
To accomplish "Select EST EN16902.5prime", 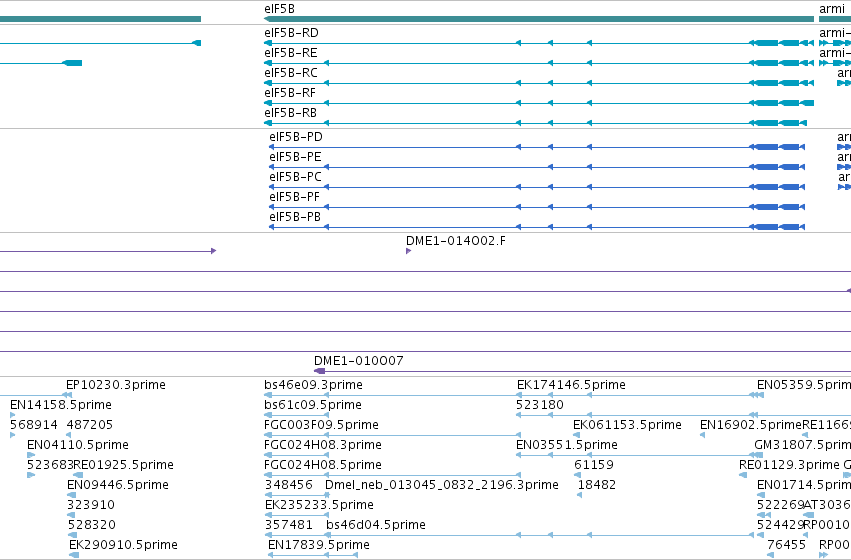I will click(x=751, y=425).
